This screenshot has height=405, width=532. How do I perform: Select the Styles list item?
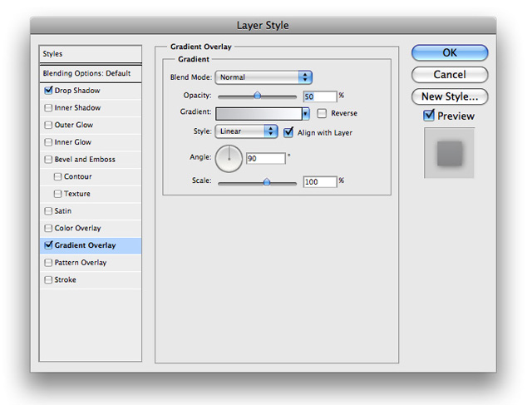click(x=91, y=54)
